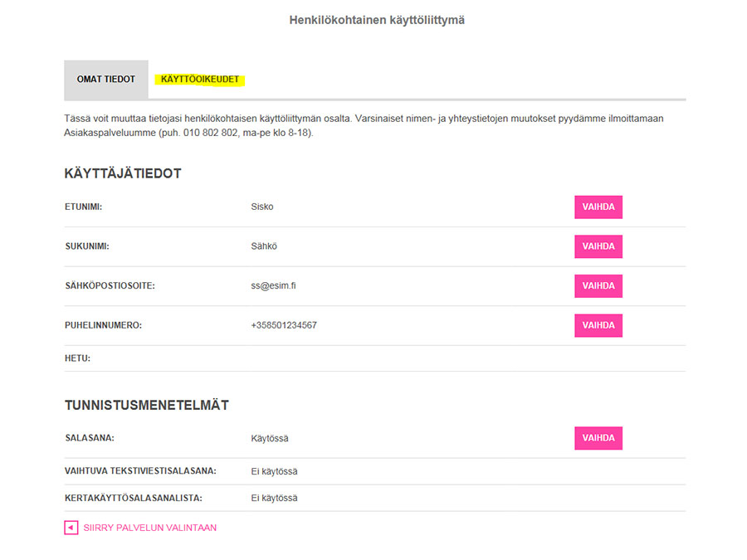The width and height of the screenshot is (747, 560).
Task: Click the Käytössä status beside Salasana
Action: (x=270, y=438)
